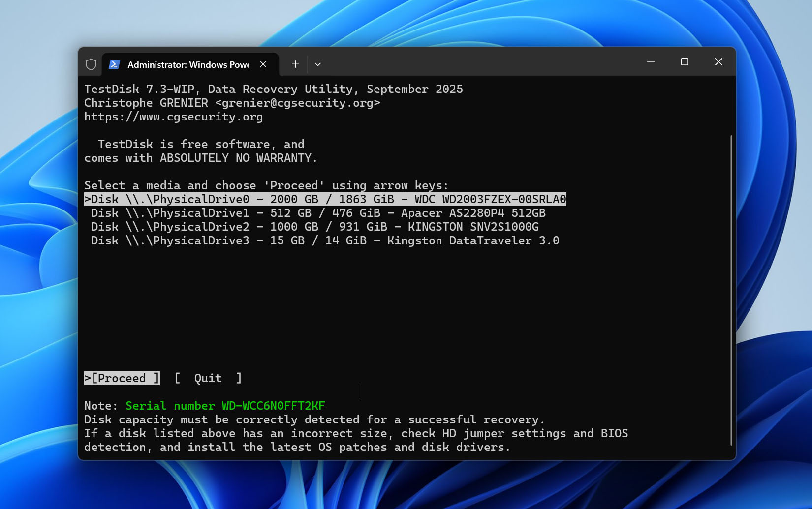Open a new tab with the plus button
Image resolution: width=812 pixels, height=509 pixels.
[295, 64]
